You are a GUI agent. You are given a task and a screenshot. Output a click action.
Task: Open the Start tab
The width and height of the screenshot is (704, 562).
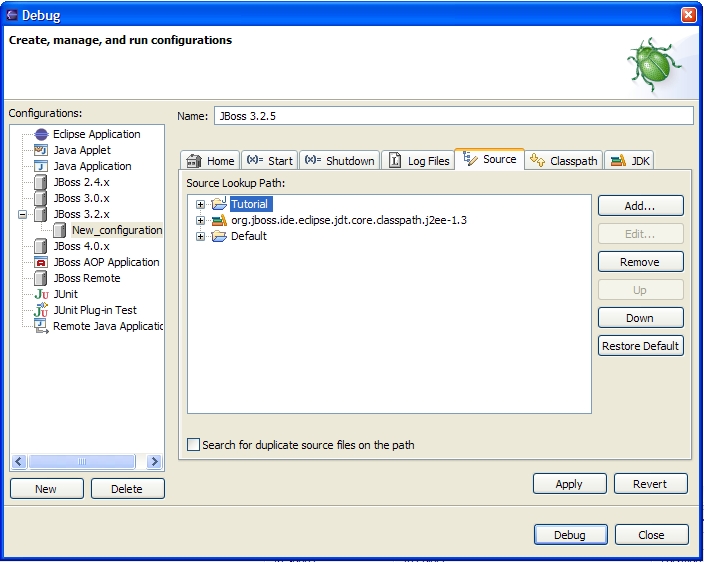pyautogui.click(x=269, y=161)
